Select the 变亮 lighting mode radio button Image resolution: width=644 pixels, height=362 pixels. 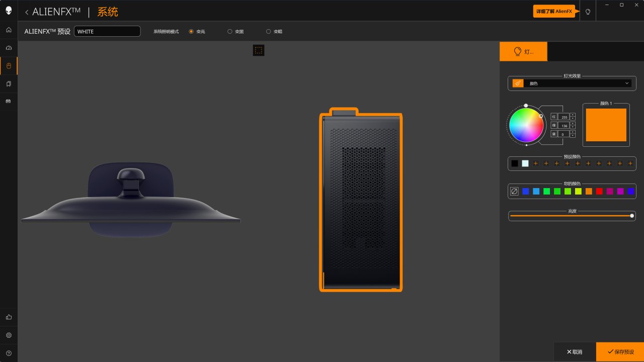coord(191,32)
